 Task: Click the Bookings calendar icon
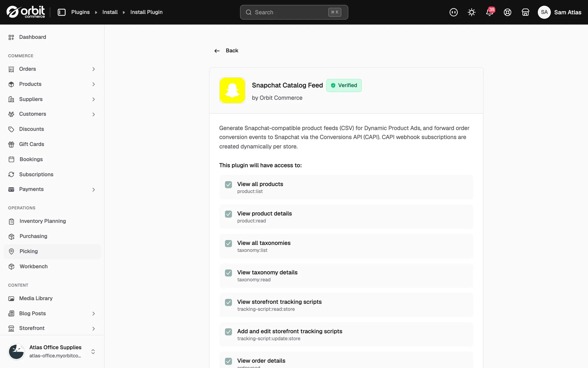(11, 159)
